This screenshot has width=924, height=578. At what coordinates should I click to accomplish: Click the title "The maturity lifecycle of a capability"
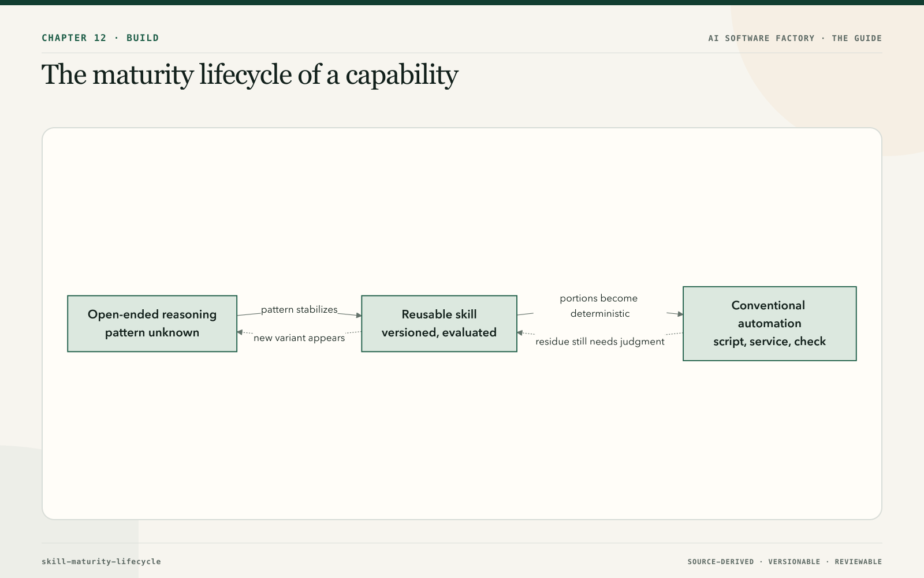click(x=249, y=75)
